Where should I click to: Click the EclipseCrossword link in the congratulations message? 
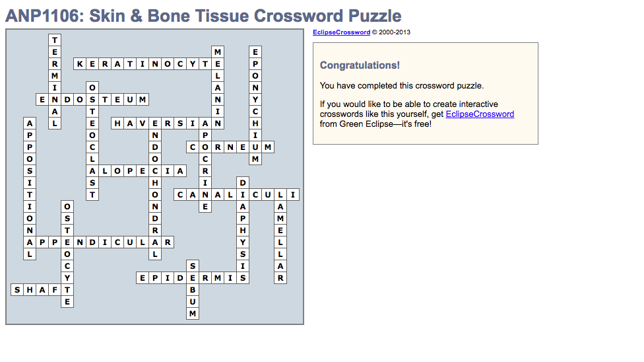480,114
